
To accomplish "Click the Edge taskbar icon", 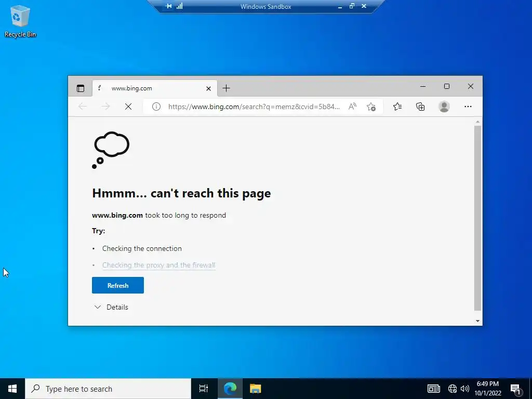I will 230,389.
